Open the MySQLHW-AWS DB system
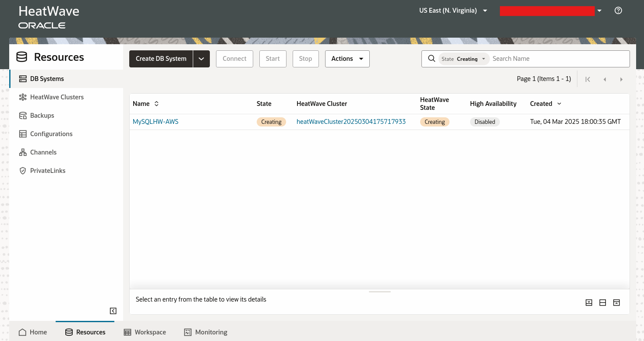 pyautogui.click(x=156, y=121)
